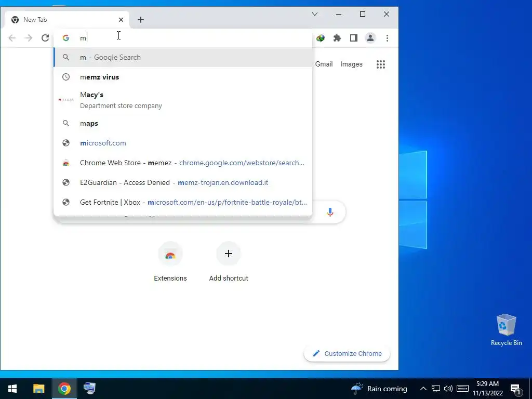Open the Get Fortnite Xbox suggestion
532x399 pixels.
pos(183,202)
